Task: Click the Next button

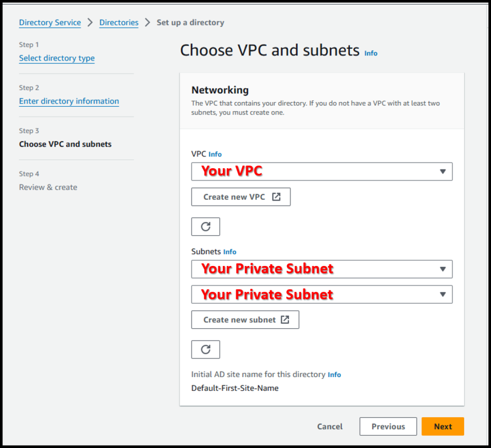Action: pyautogui.click(x=442, y=426)
